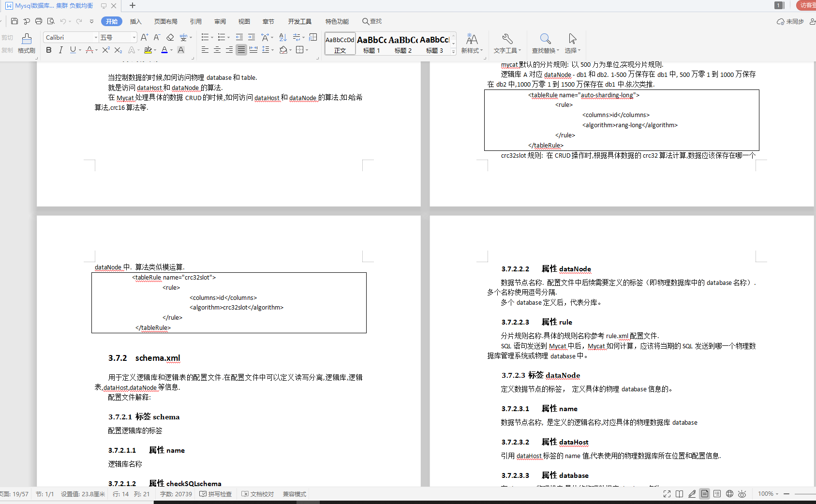
Task: Open print preview
Action: 50,21
